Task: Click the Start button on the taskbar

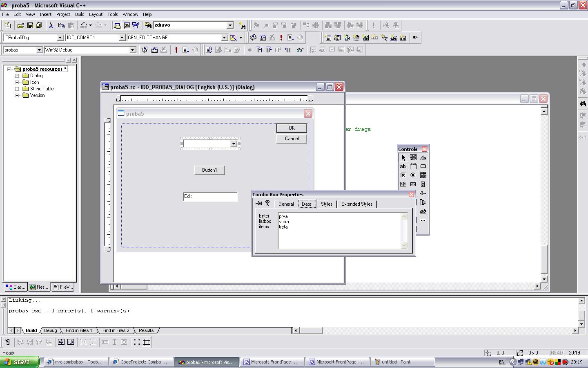Action: click(x=20, y=362)
